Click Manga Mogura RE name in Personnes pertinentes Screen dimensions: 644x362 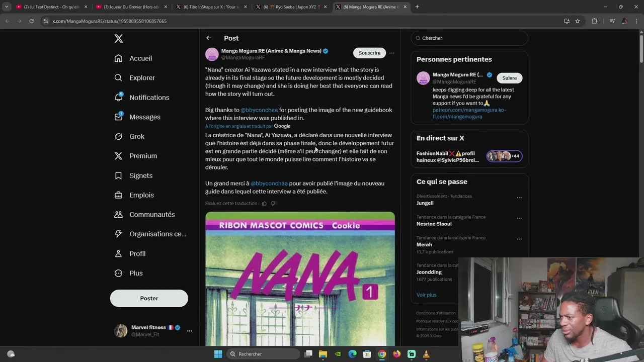[457, 75]
